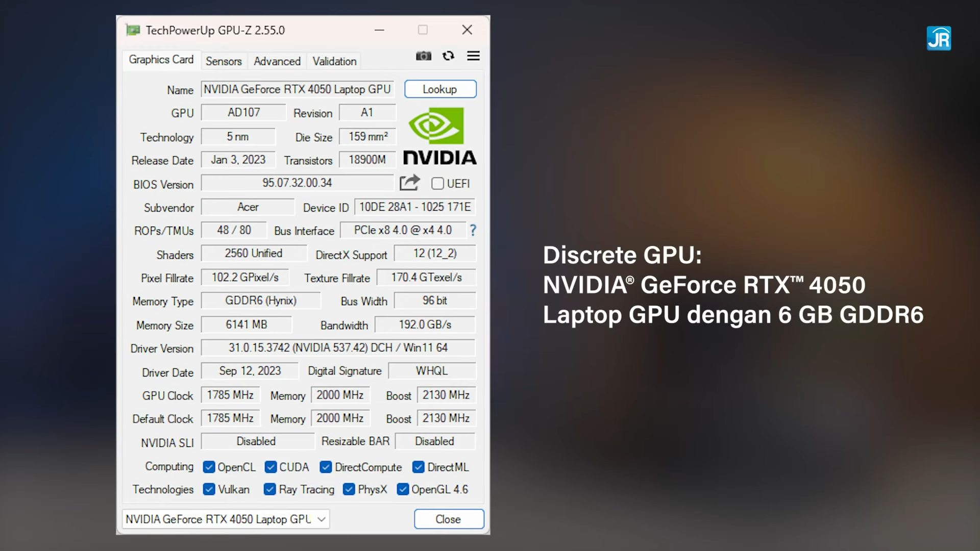Image resolution: width=980 pixels, height=551 pixels.
Task: Uncheck the DirectCompute option
Action: [326, 467]
